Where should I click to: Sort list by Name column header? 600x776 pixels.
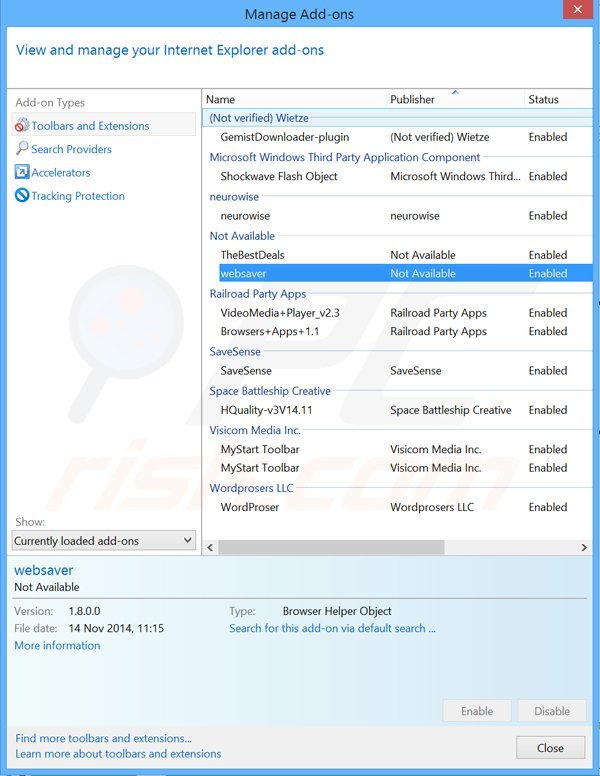[x=295, y=99]
